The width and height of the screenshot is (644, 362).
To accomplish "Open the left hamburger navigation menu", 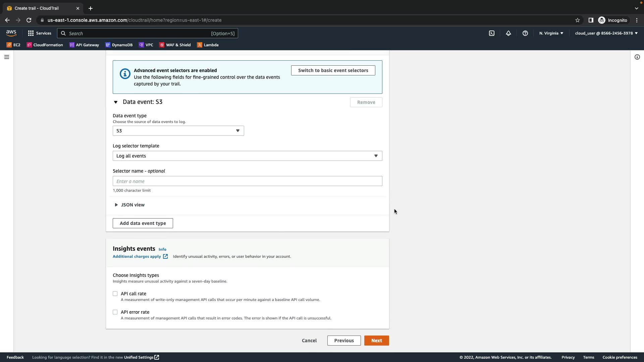I will (x=7, y=57).
